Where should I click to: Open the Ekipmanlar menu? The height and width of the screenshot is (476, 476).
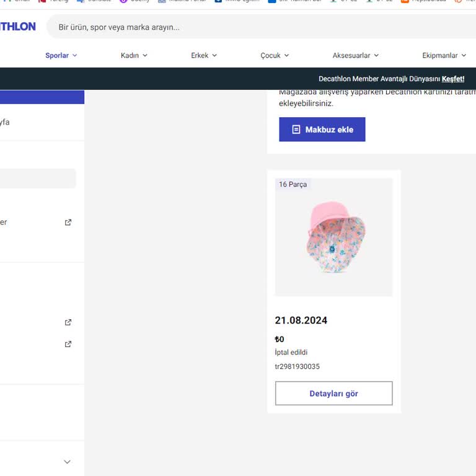tap(444, 55)
